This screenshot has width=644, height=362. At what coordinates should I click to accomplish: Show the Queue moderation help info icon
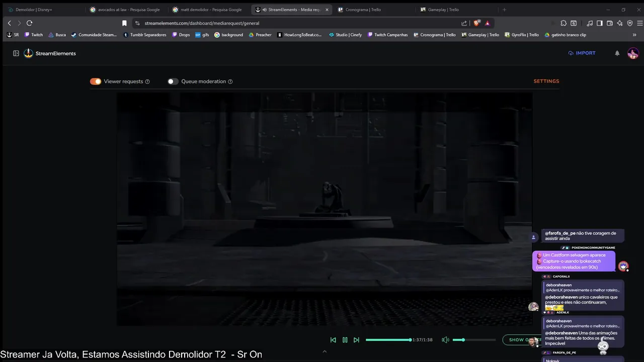(x=230, y=81)
